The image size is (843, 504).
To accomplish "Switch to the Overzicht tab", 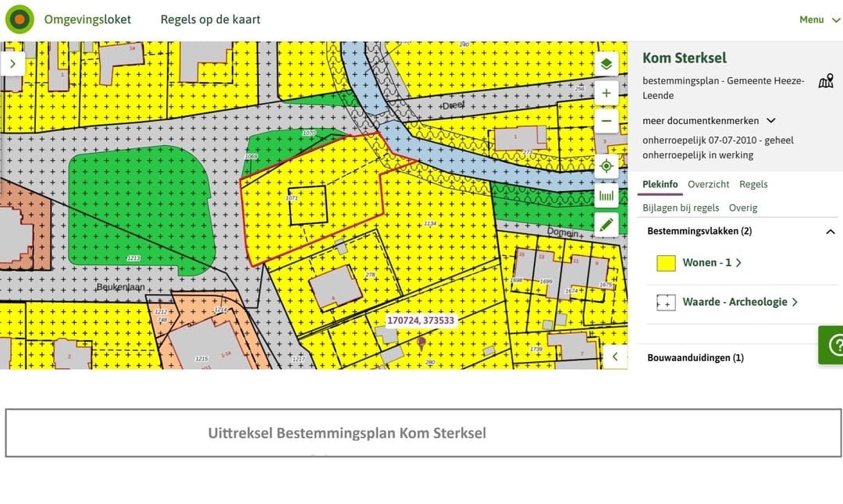I will tap(708, 184).
